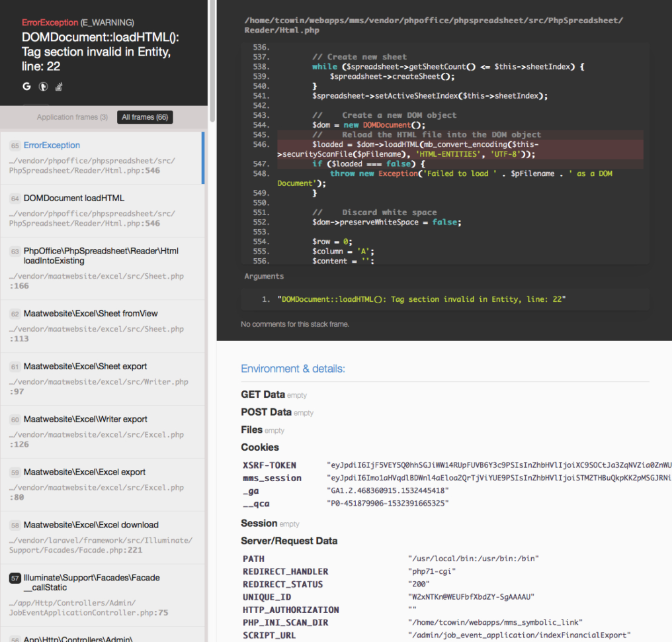Search the error on Google
Viewport: 672px width, 642px height.
point(26,86)
